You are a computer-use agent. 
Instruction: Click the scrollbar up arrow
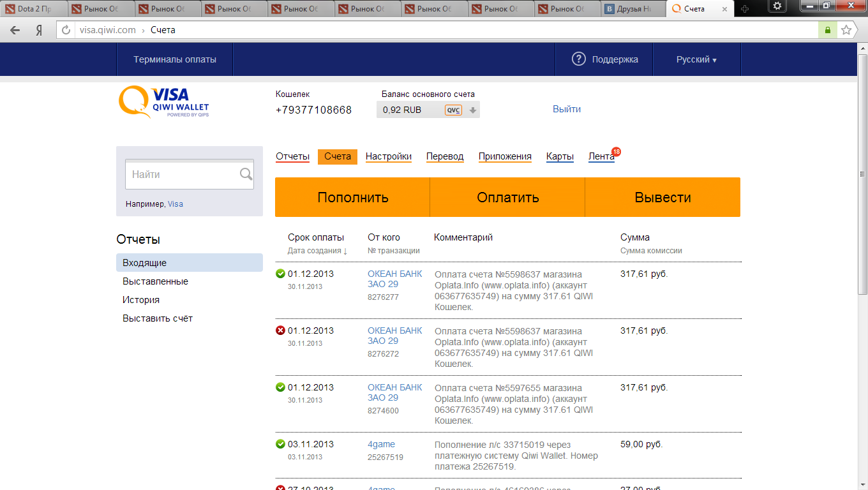pos(862,48)
